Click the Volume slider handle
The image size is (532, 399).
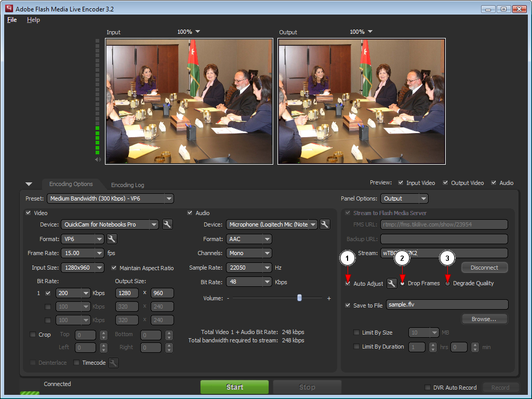(x=299, y=298)
